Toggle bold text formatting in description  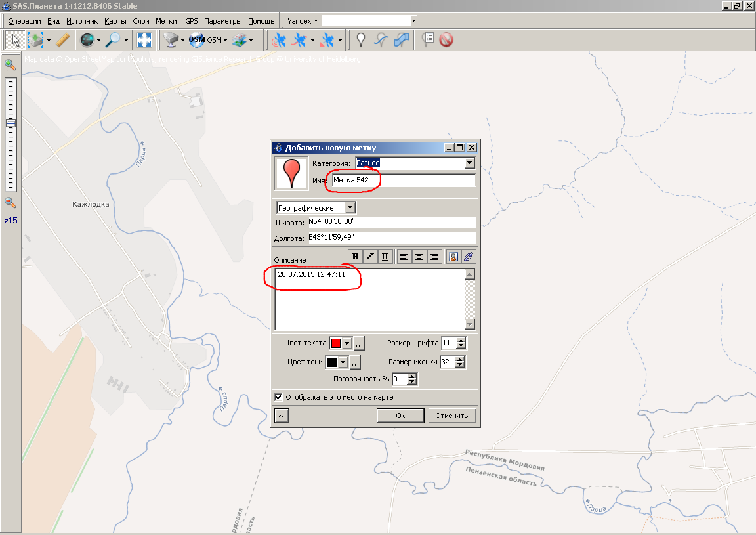pos(356,257)
